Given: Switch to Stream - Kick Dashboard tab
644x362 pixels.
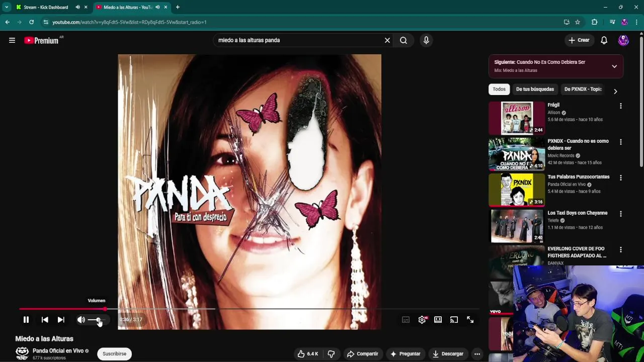Looking at the screenshot, I should coord(46,8).
